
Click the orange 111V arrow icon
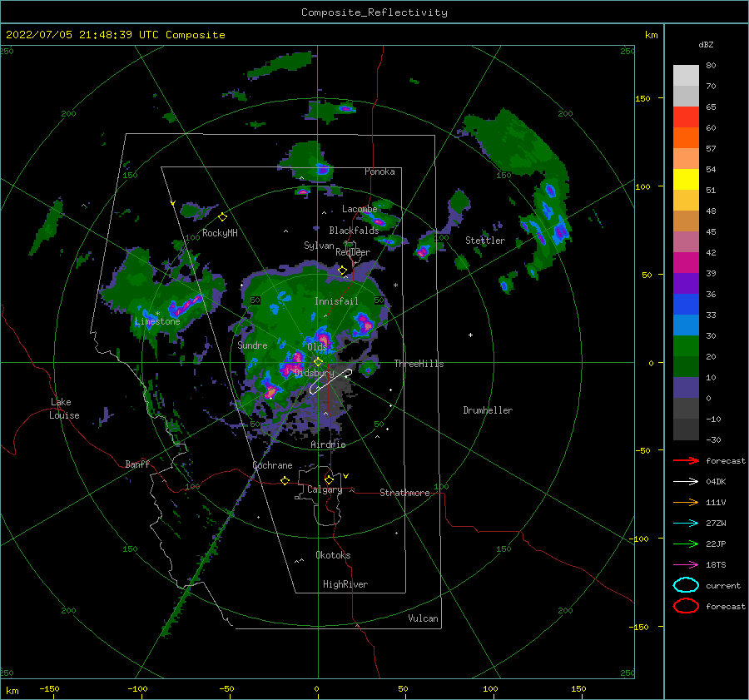point(686,502)
